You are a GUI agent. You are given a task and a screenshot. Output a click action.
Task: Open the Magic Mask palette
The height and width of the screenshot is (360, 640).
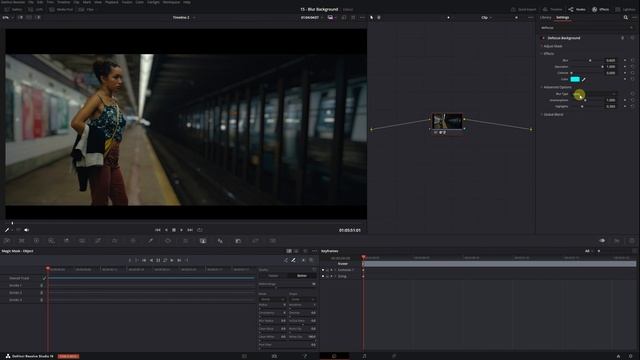tap(203, 241)
